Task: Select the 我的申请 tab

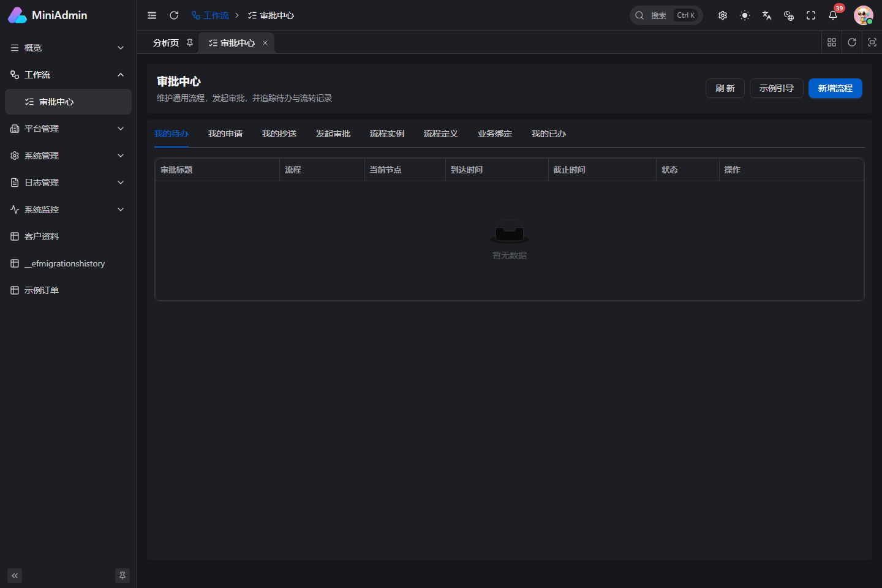Action: point(225,134)
